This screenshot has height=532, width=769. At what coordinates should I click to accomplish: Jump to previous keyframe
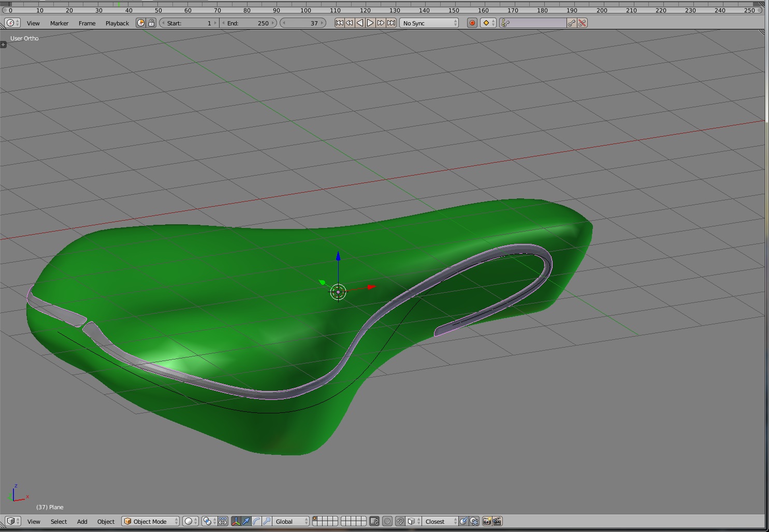(350, 23)
